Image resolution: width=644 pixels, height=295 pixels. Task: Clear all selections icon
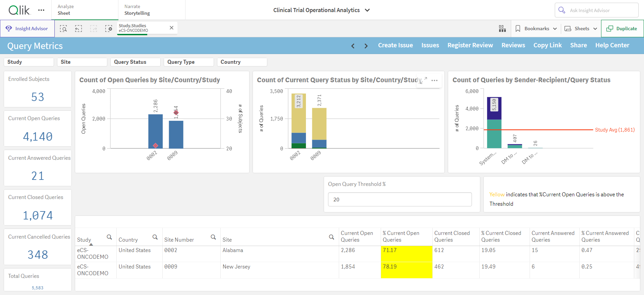click(x=109, y=29)
